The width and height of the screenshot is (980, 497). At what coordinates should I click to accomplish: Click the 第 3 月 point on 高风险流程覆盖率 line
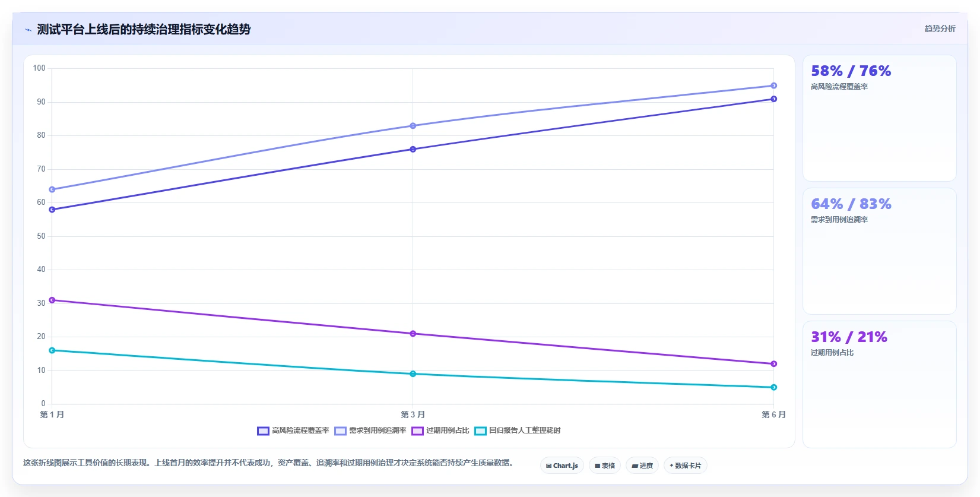pos(413,149)
